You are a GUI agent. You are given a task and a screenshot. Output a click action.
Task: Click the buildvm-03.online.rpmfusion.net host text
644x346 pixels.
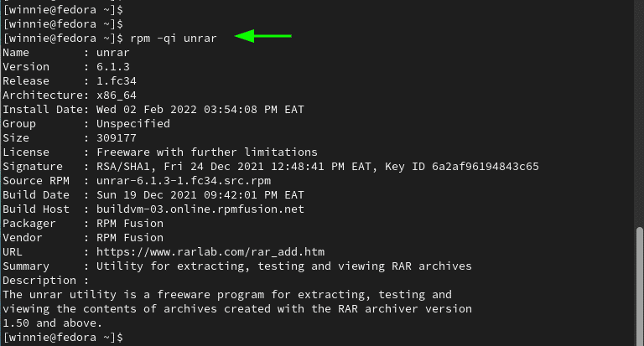200,209
